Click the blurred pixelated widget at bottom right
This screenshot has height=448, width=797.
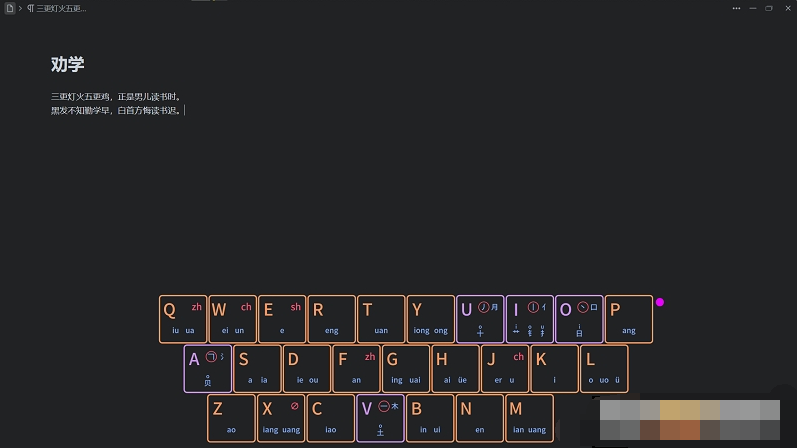pos(689,420)
